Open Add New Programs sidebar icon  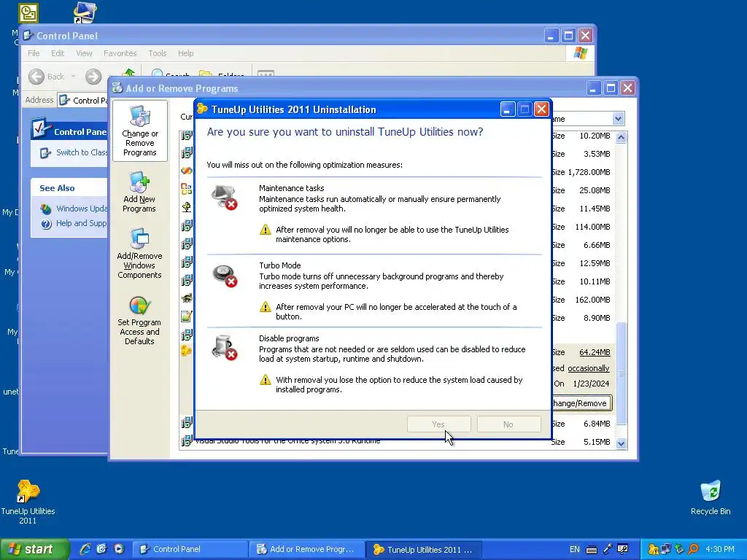click(139, 192)
